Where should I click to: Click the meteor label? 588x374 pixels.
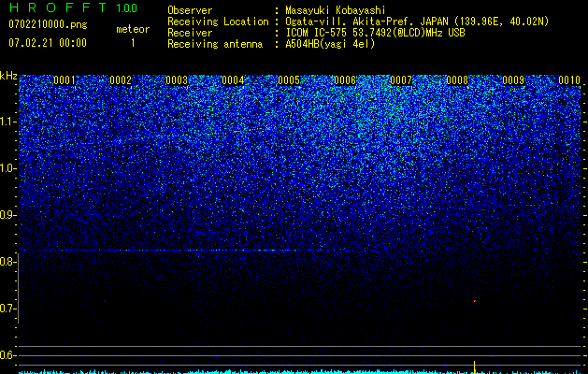[x=133, y=29]
